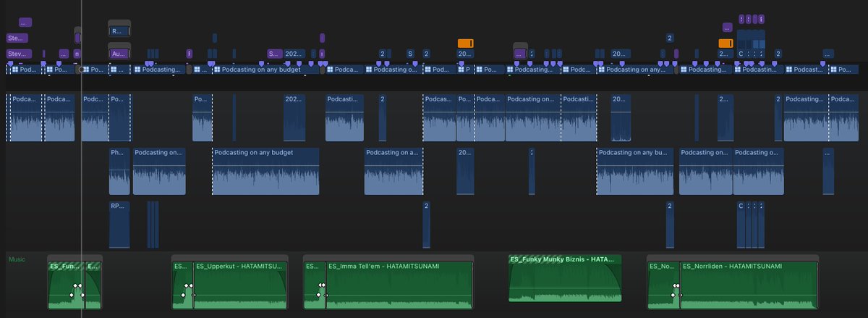Select the connected "C" clip above the storyline
868x318 pixels.
point(741,54)
